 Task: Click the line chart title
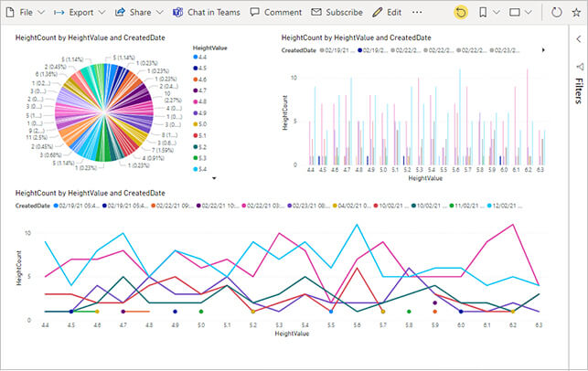(90, 193)
